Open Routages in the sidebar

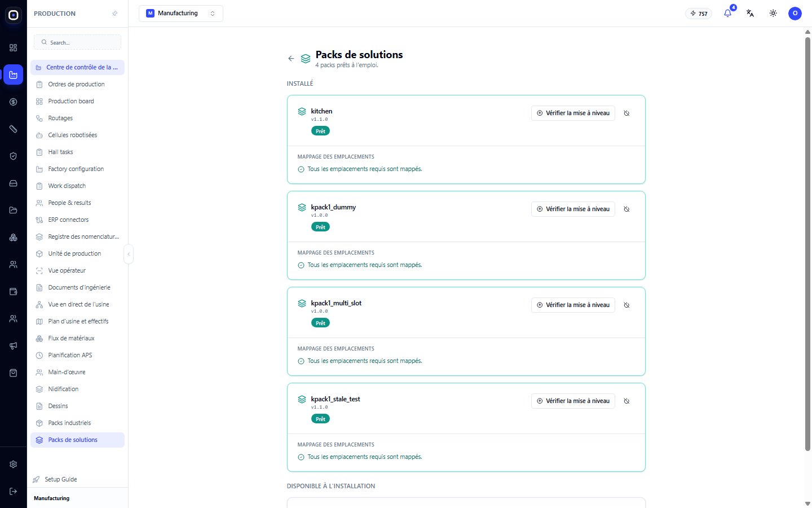click(77, 118)
